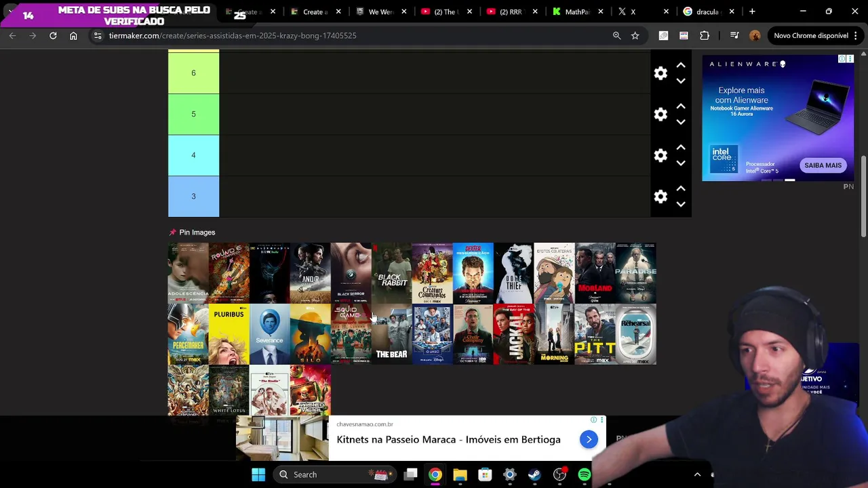Pick the Twisted Metal poster

coord(311,390)
